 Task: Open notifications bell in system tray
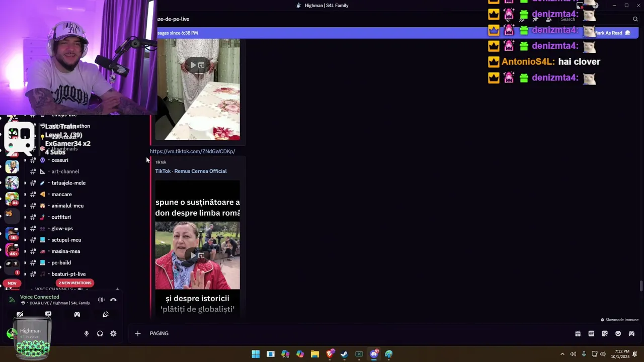tap(635, 354)
